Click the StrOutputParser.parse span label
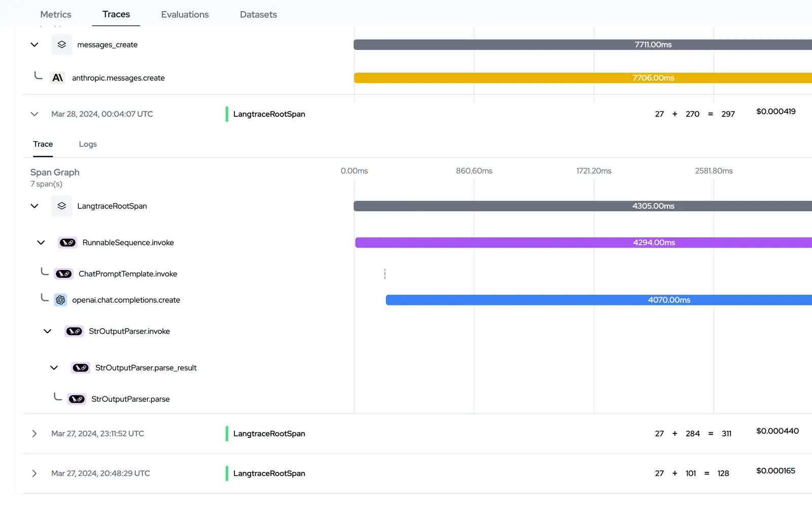 click(x=130, y=399)
